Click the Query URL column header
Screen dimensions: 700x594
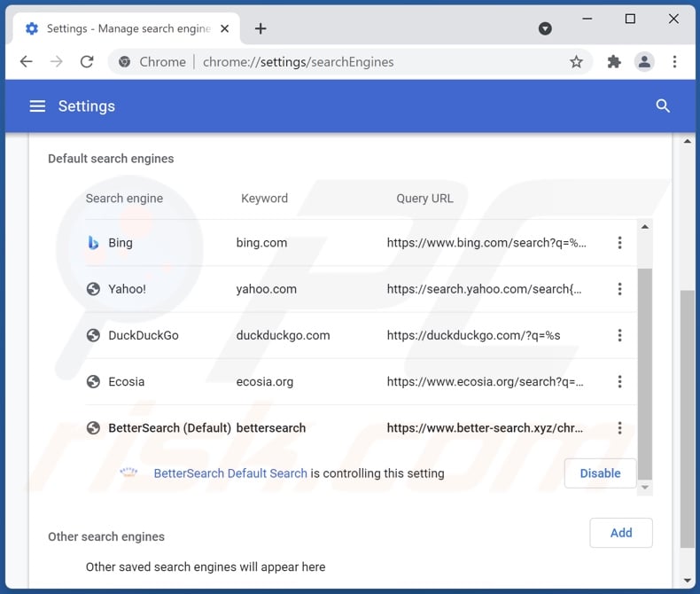coord(424,199)
